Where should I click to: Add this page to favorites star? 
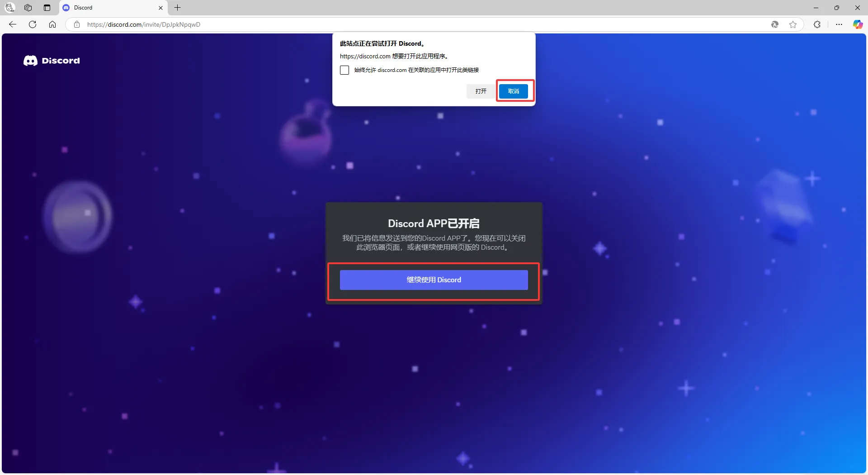click(x=793, y=24)
